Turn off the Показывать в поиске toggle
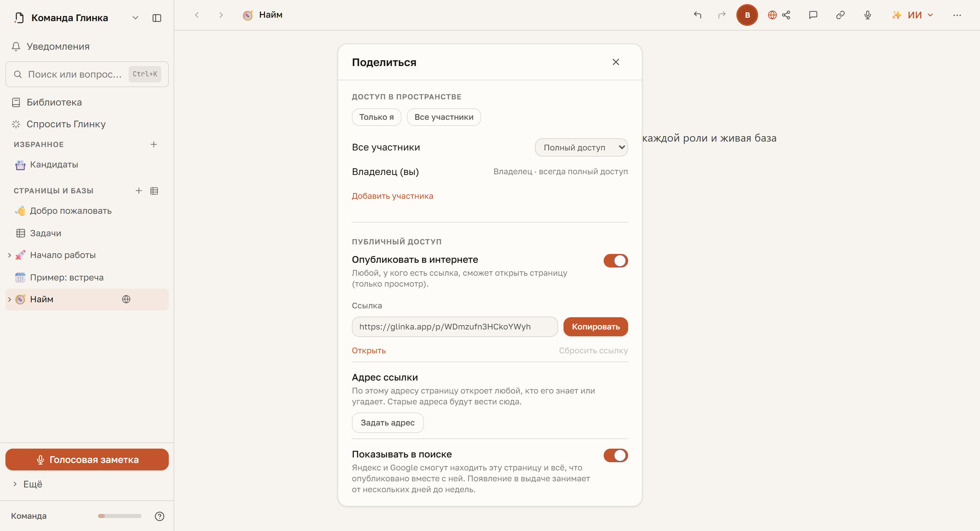The image size is (980, 531). pos(616,455)
